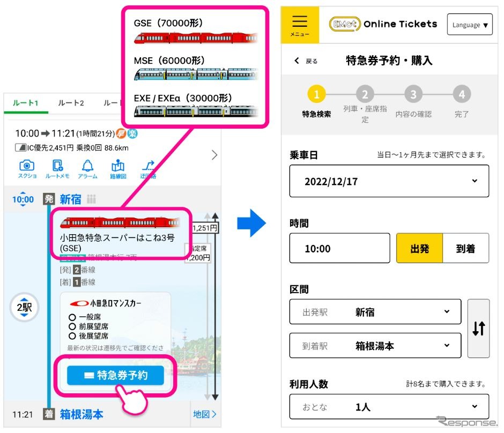Select the 出発 departure toggle
Image resolution: width=504 pixels, height=433 pixels.
click(x=419, y=248)
